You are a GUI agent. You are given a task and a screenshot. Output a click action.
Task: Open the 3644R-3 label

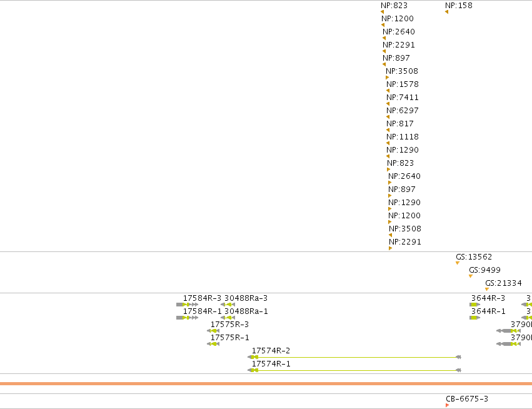(488, 298)
